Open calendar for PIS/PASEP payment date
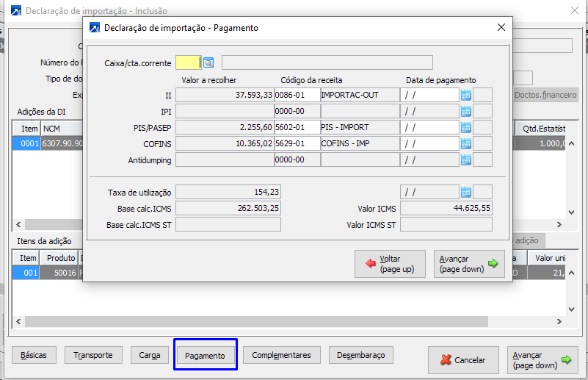Screen dimensions: 588x380 click(x=465, y=128)
